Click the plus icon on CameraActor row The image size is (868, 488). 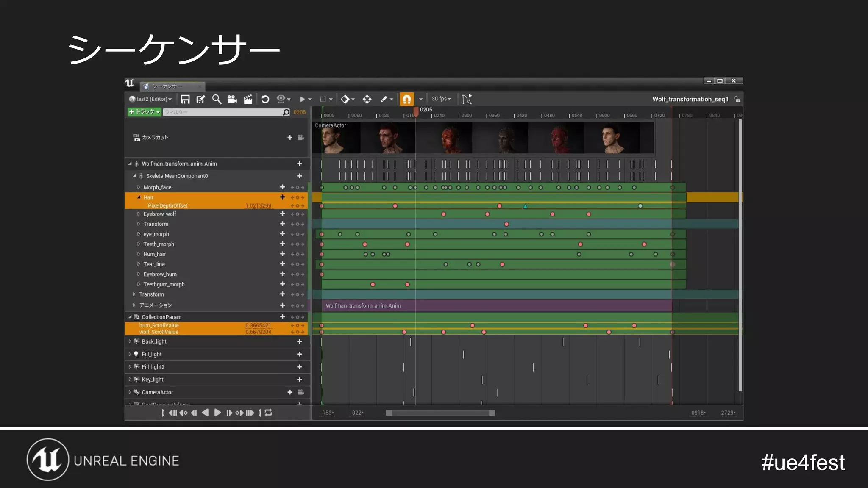(x=290, y=392)
